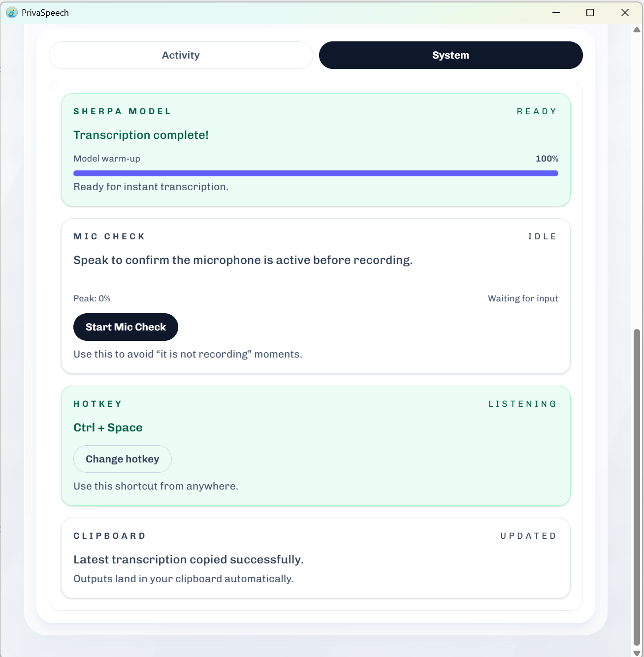644x657 pixels.
Task: Click the READY status on Sherpa Model card
Action: coord(537,111)
